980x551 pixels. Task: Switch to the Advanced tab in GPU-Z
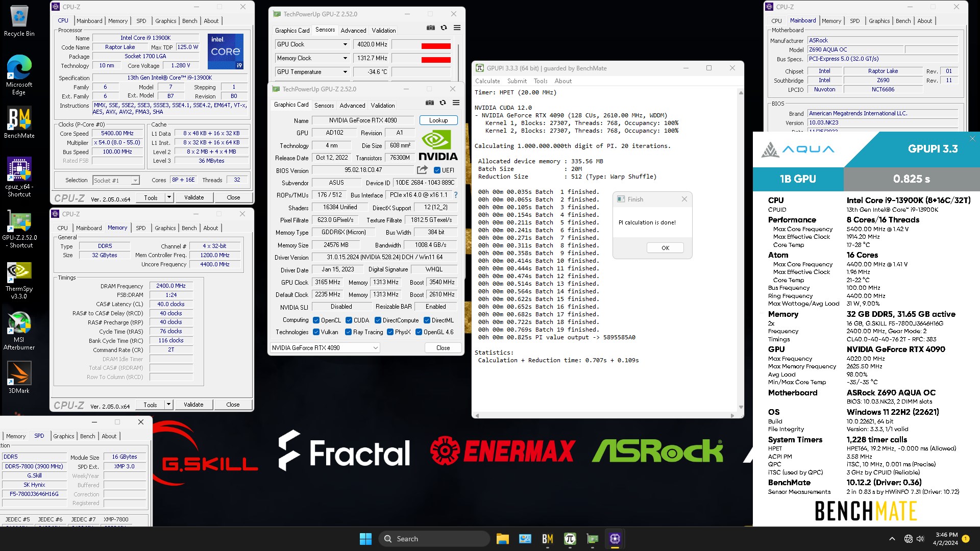(353, 30)
